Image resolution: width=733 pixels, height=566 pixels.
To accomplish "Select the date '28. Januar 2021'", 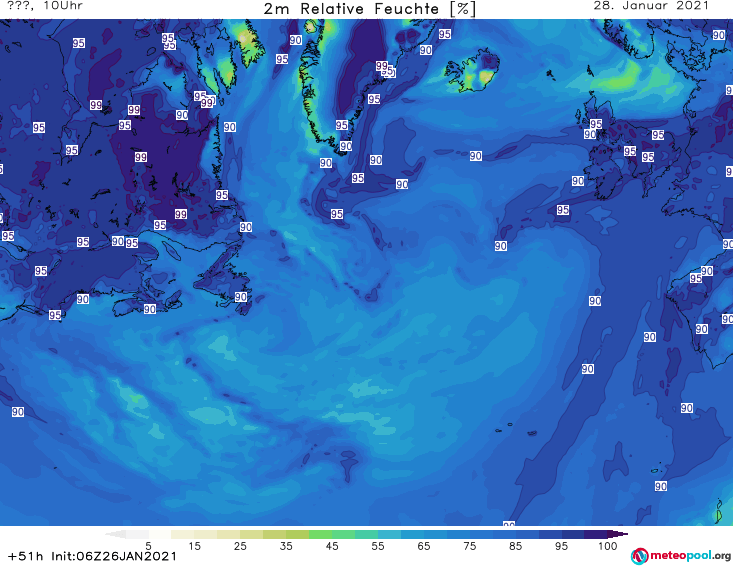I will tap(651, 6).
